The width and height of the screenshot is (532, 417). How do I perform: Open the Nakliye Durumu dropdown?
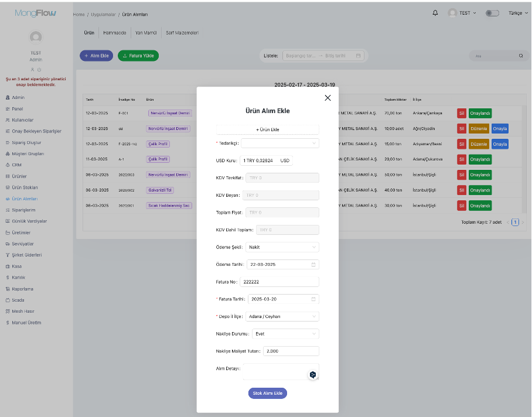285,334
